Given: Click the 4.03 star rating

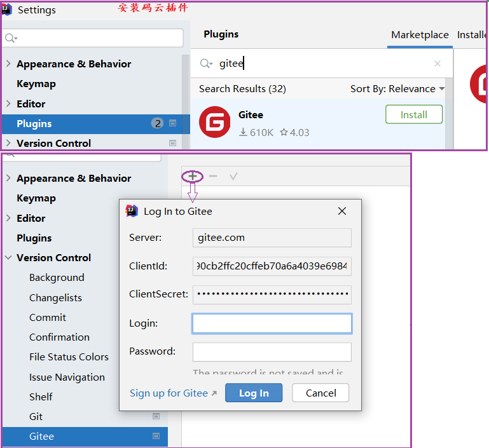Looking at the screenshot, I should click(294, 132).
